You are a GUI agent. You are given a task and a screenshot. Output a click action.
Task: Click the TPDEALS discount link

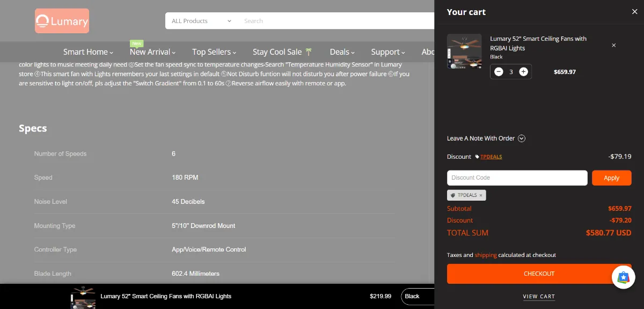pyautogui.click(x=491, y=157)
